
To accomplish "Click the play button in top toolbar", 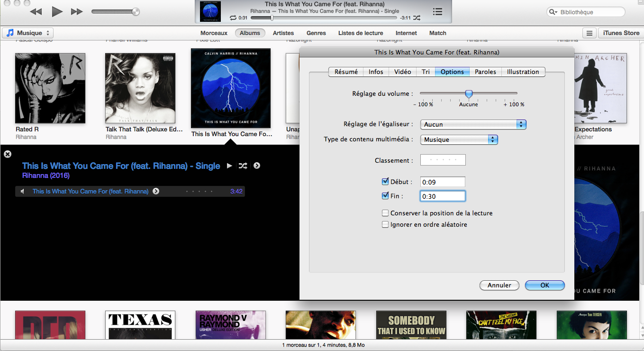I will point(57,11).
